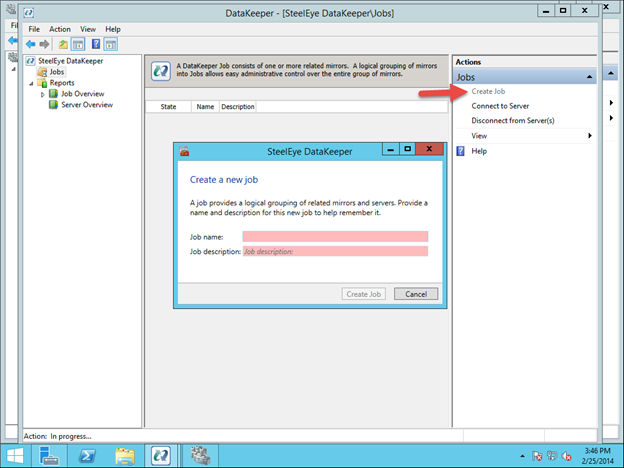The width and height of the screenshot is (624, 468).
Task: Expand the Job Overview tree node
Action: (43, 94)
